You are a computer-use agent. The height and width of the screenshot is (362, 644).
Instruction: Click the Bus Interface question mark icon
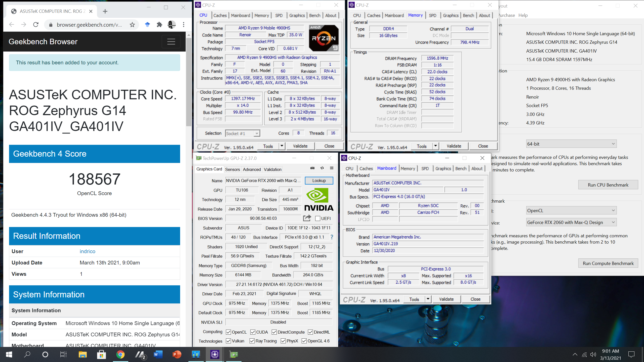(332, 237)
